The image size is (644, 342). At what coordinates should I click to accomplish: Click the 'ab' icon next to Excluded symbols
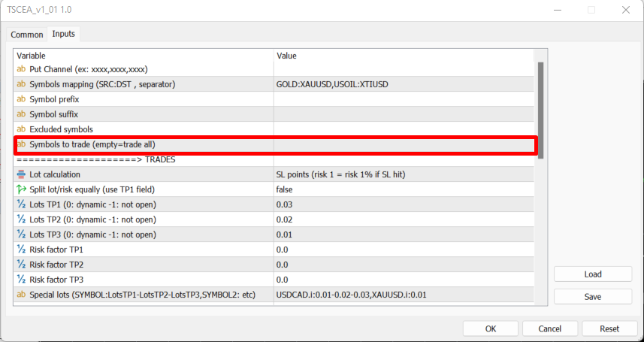[21, 129]
